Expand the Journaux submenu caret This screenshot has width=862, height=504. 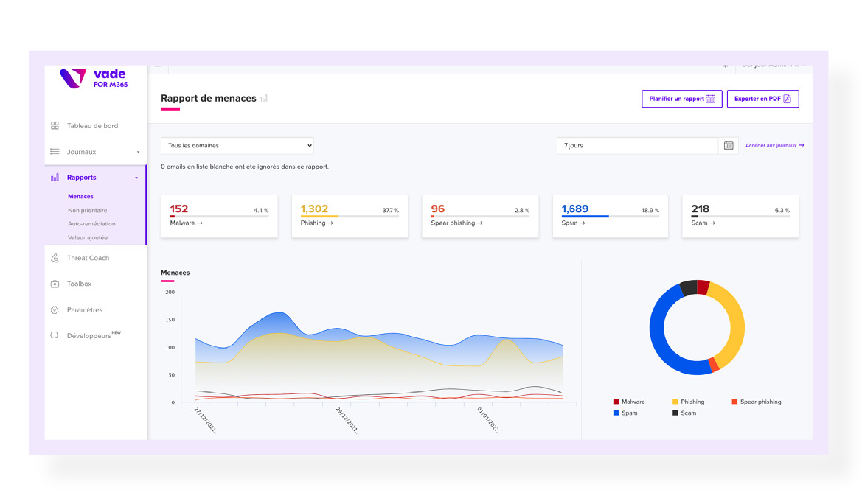click(x=138, y=153)
